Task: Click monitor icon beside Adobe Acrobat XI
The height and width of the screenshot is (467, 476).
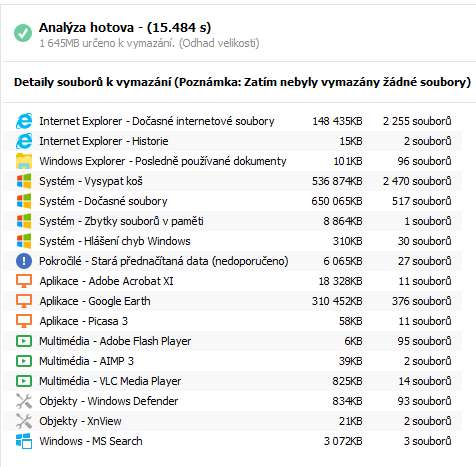Action: coord(24,281)
